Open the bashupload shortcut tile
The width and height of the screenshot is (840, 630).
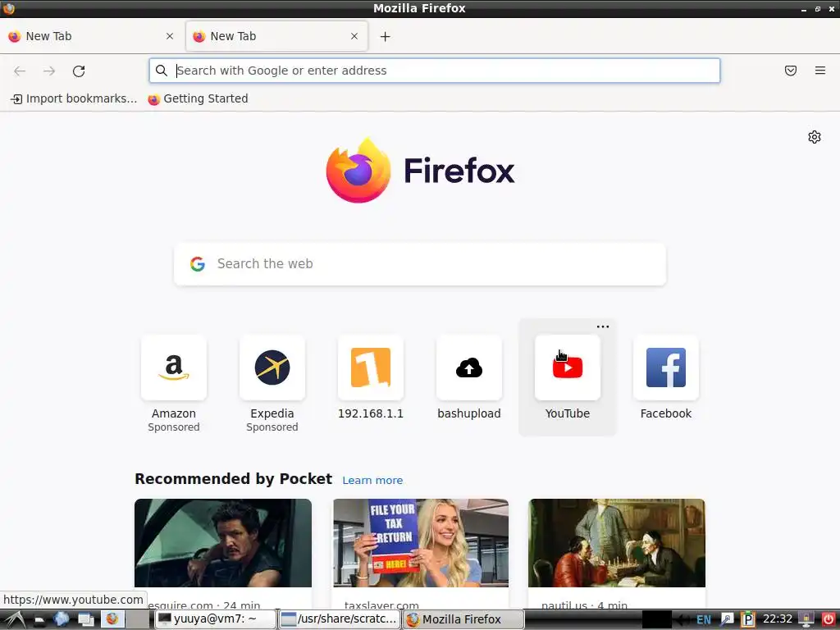click(469, 367)
